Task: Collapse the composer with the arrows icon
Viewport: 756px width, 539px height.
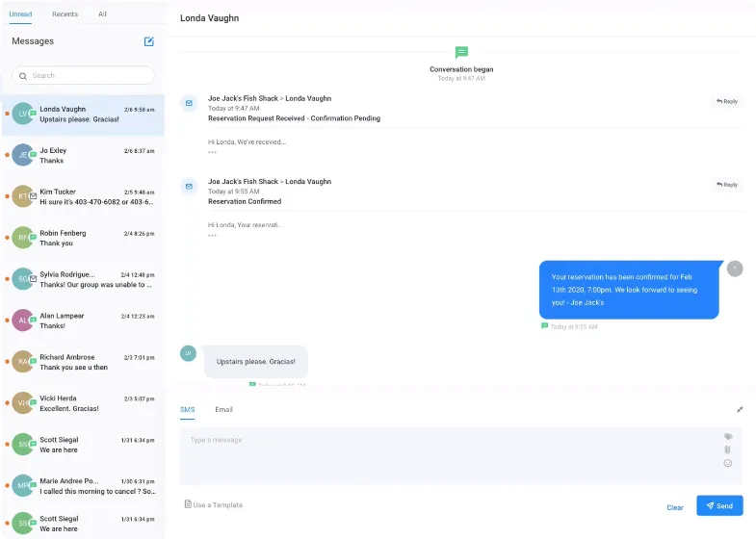Action: 740,409
